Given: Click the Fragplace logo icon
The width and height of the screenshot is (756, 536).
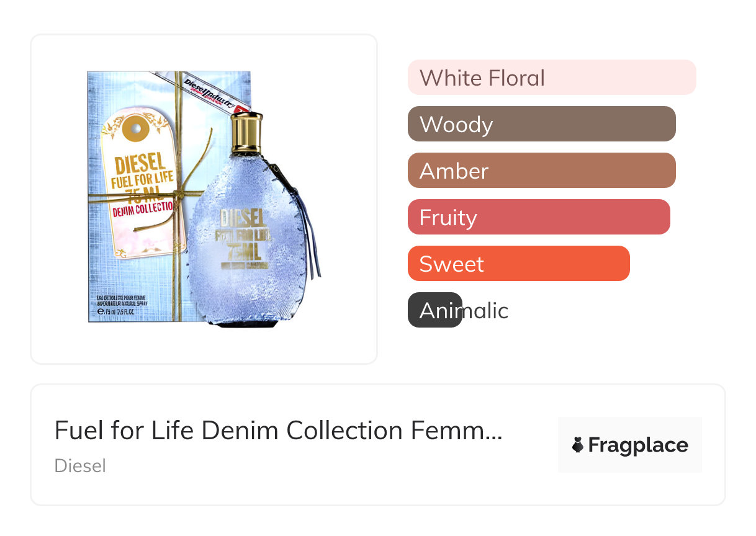Looking at the screenshot, I should [578, 445].
